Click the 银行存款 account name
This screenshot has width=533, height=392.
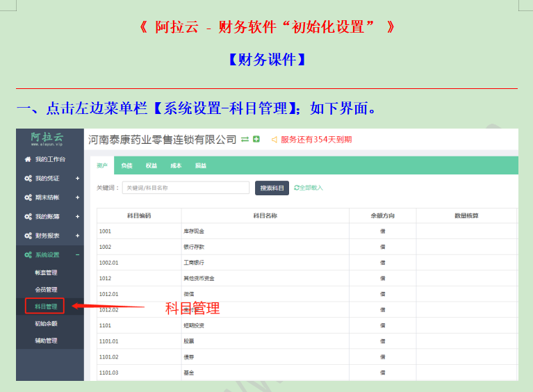click(x=194, y=247)
